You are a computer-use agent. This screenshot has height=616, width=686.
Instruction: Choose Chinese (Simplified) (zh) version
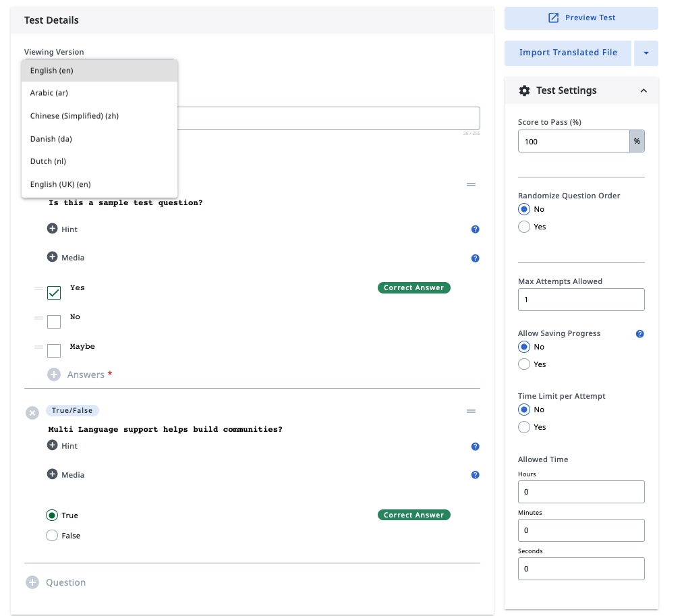[99, 116]
